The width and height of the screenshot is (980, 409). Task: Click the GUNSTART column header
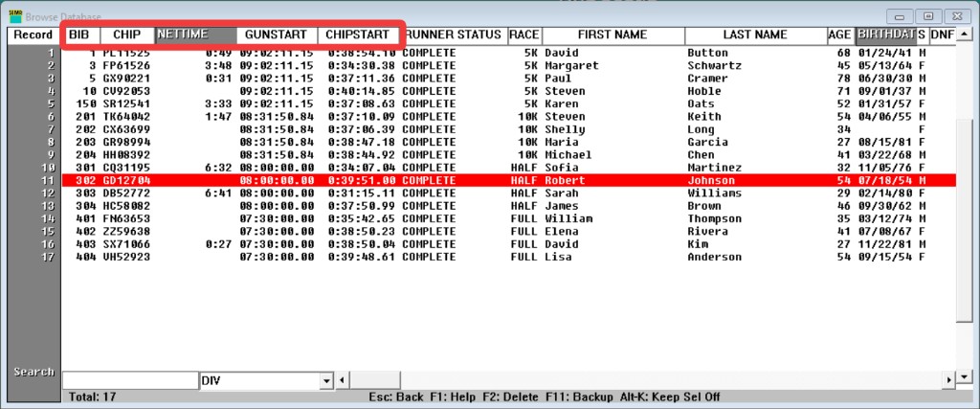(277, 35)
